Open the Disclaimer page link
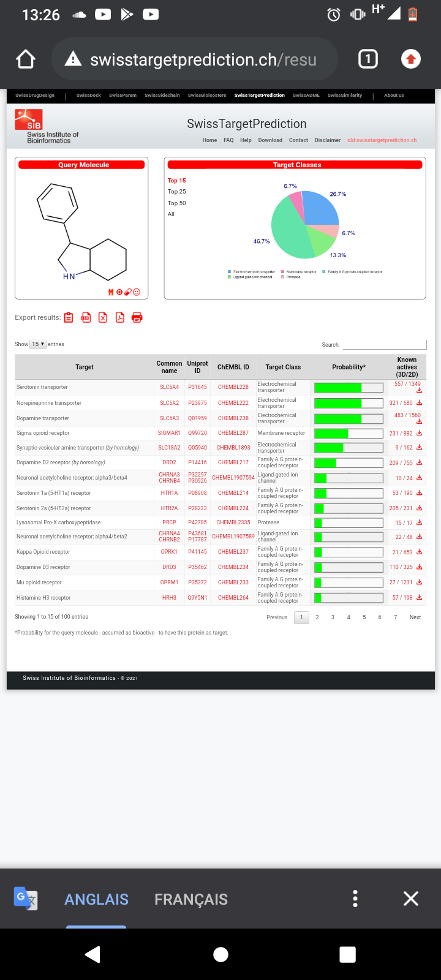 pos(328,140)
